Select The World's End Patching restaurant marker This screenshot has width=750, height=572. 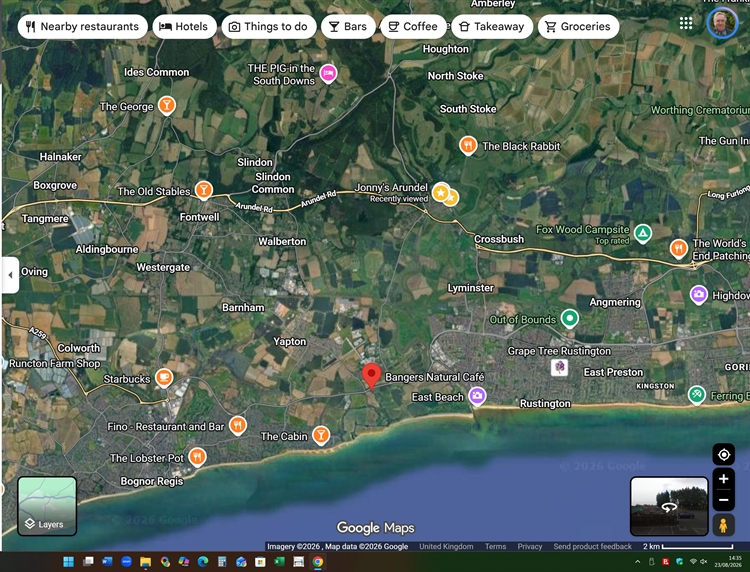click(678, 249)
